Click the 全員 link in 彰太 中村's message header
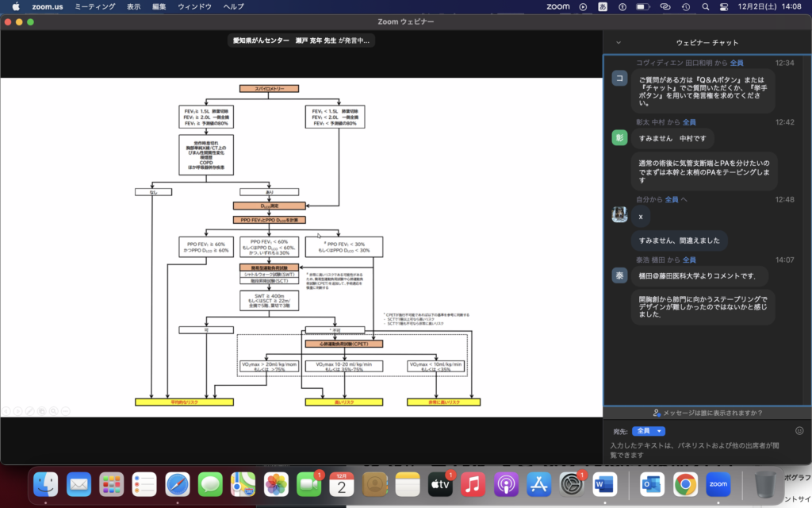The height and width of the screenshot is (508, 812). coord(689,122)
